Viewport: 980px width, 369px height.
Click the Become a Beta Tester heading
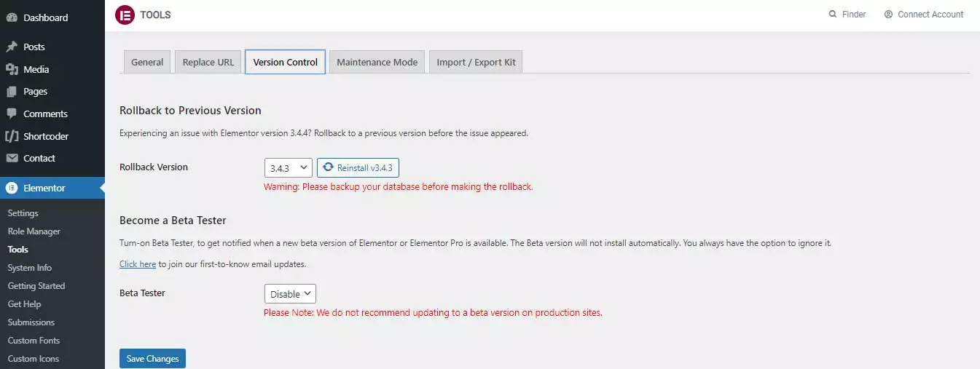[x=173, y=221]
